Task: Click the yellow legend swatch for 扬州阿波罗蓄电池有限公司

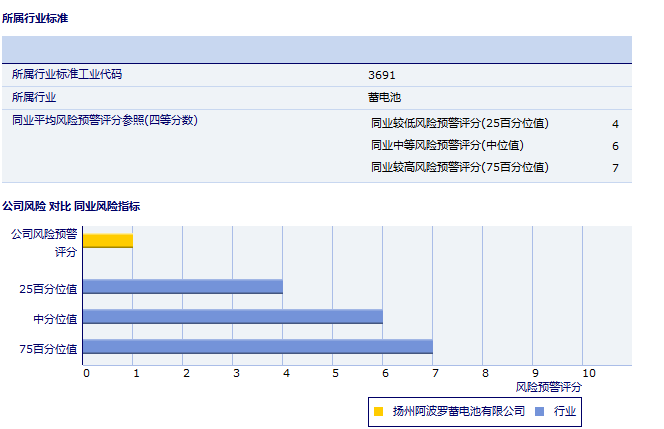Action: pyautogui.click(x=379, y=411)
